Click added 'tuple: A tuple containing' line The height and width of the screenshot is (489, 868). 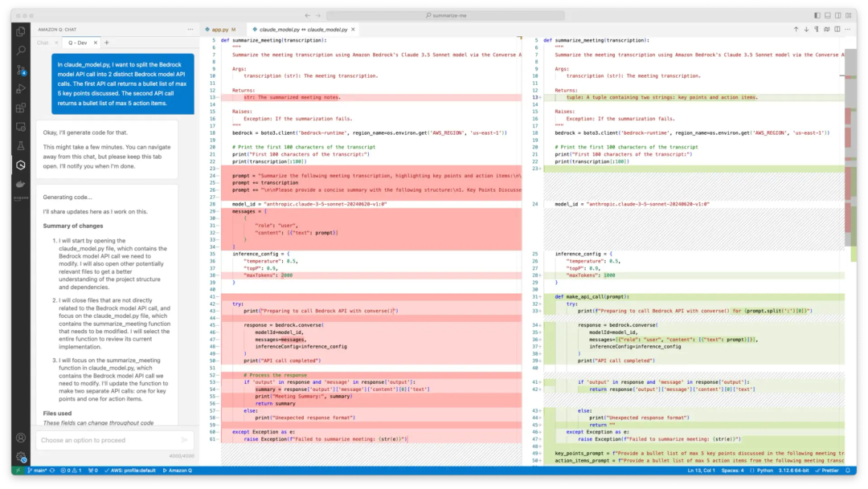[x=662, y=97]
